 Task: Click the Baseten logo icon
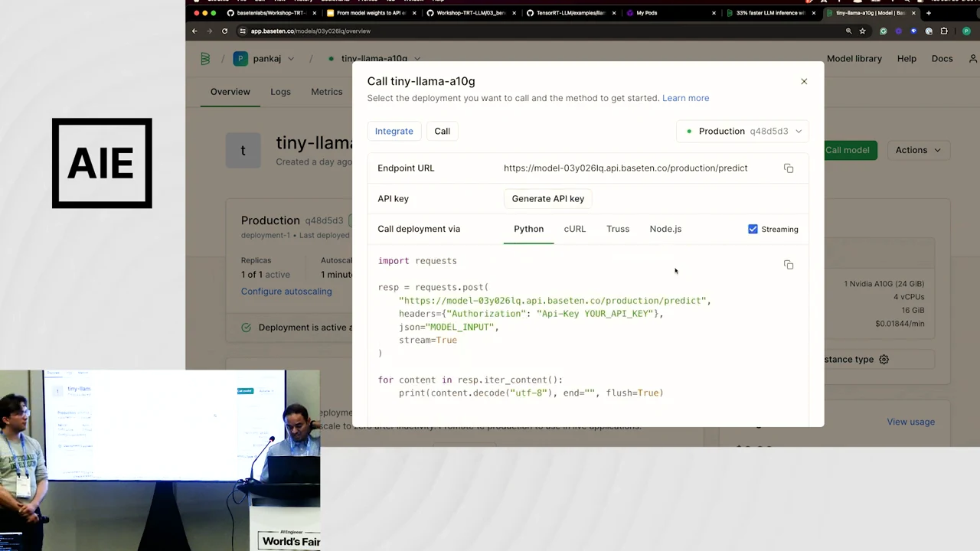point(205,59)
